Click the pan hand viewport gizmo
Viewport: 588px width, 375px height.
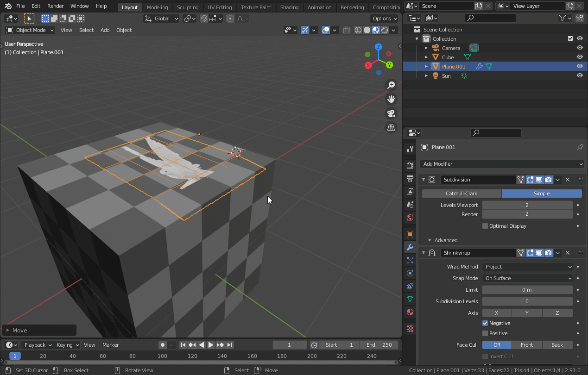[391, 99]
